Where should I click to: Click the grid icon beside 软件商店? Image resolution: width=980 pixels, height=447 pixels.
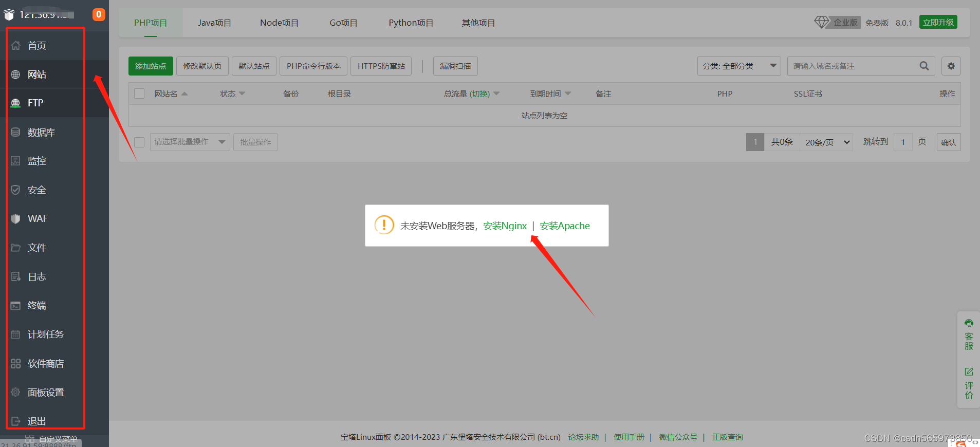(16, 363)
